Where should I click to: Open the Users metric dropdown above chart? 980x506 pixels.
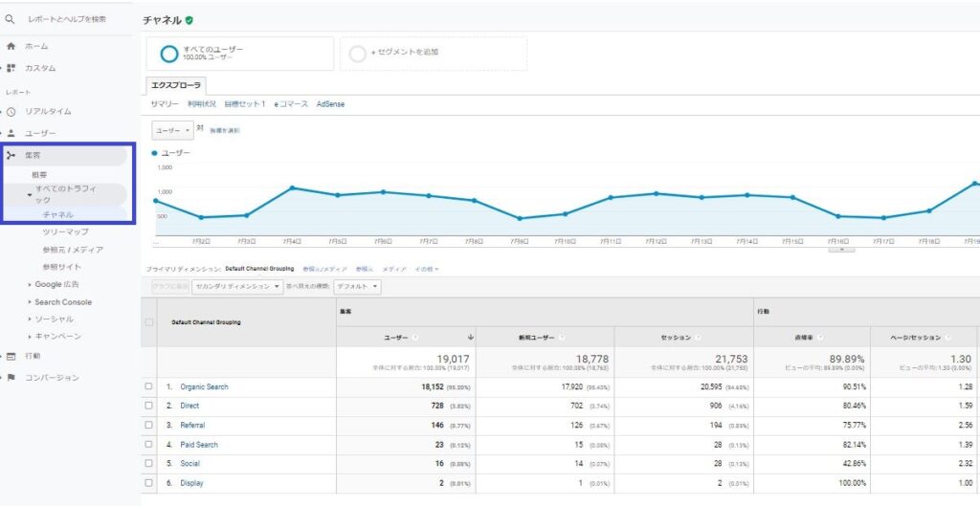[172, 130]
